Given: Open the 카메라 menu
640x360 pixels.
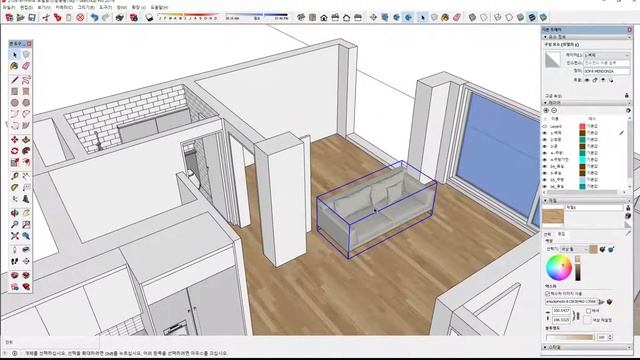Looking at the screenshot, I should [64, 7].
